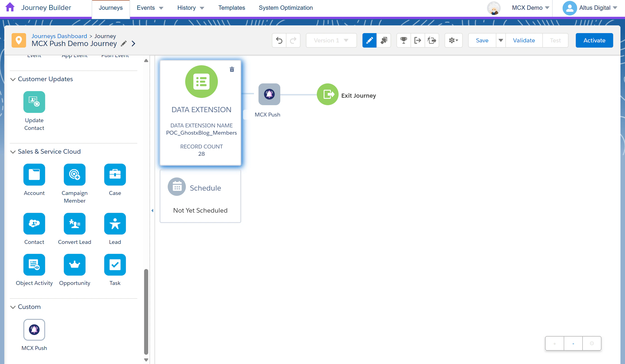
Task: Click the Not Yet Scheduled text
Action: (200, 210)
